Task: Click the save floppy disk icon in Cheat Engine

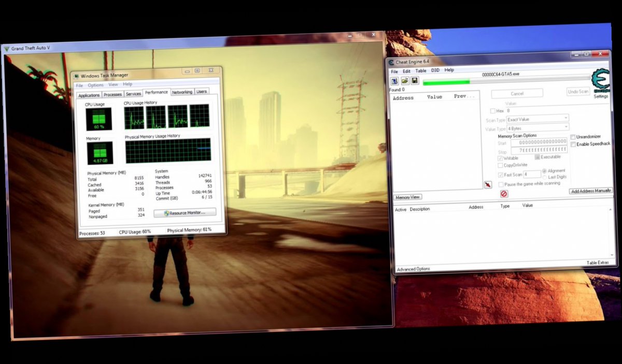Action: (415, 81)
